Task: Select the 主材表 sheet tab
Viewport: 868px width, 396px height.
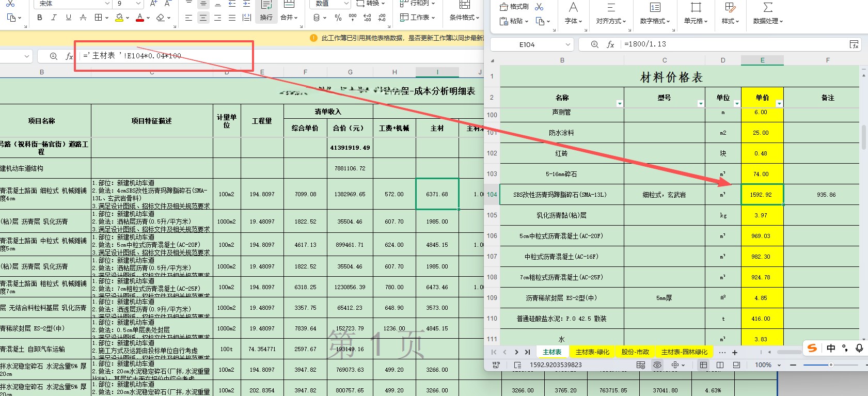Action: (x=552, y=352)
